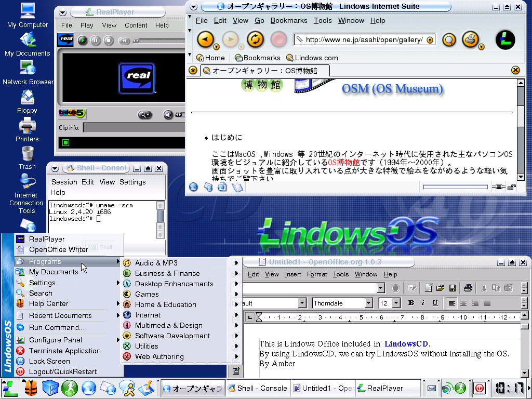This screenshot has height=399, width=532.
Task: Click the Save icon in OpenOffice toolbar
Action: pos(452,288)
